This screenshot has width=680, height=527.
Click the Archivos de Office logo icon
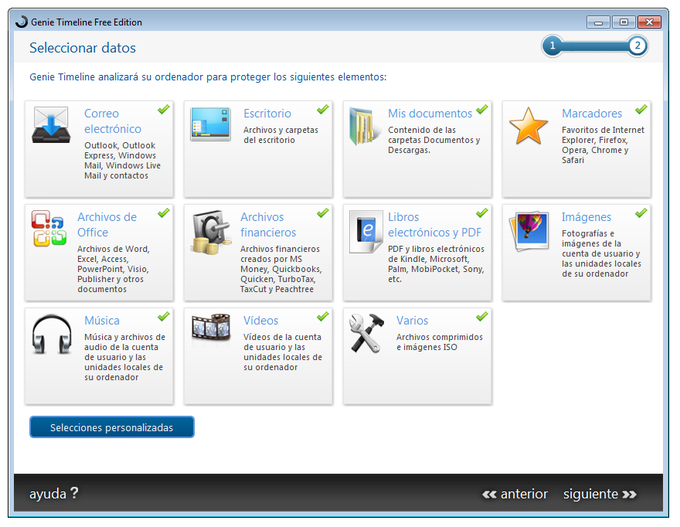(49, 228)
